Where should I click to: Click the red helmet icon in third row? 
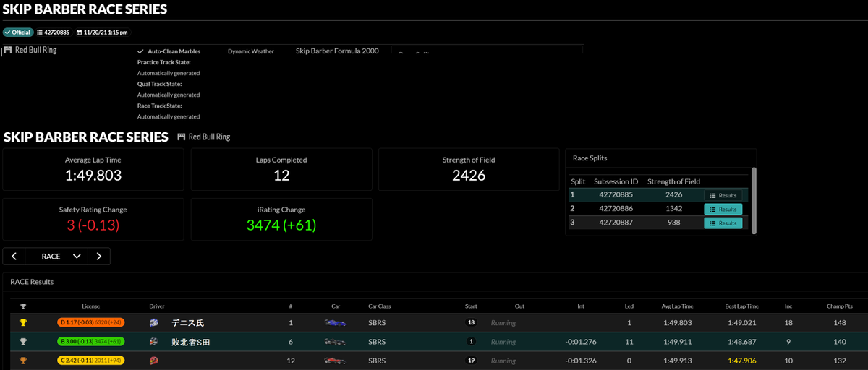pos(153,361)
